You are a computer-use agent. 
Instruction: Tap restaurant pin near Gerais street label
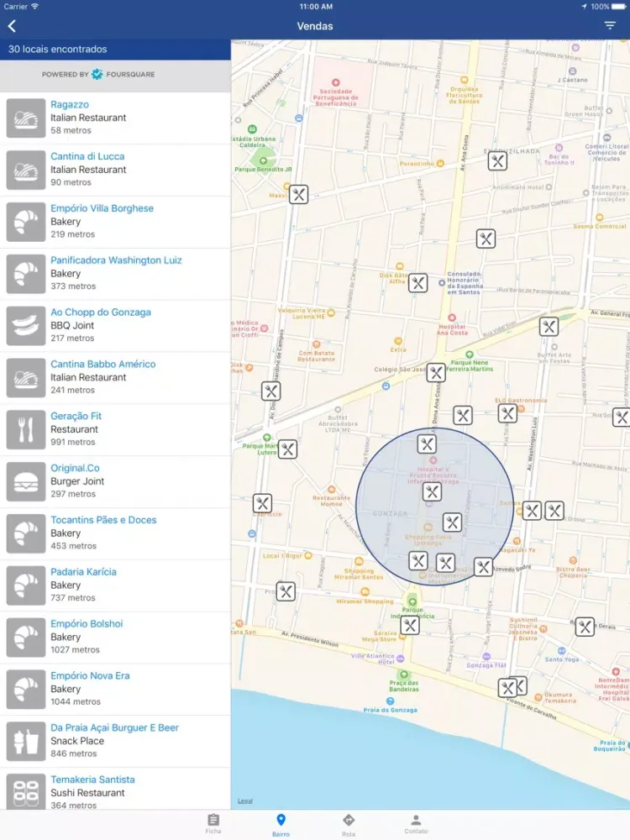pyautogui.click(x=585, y=627)
